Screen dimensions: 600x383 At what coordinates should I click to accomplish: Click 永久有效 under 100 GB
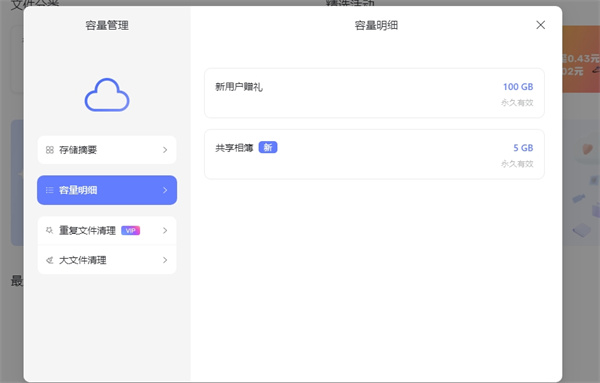[517, 103]
